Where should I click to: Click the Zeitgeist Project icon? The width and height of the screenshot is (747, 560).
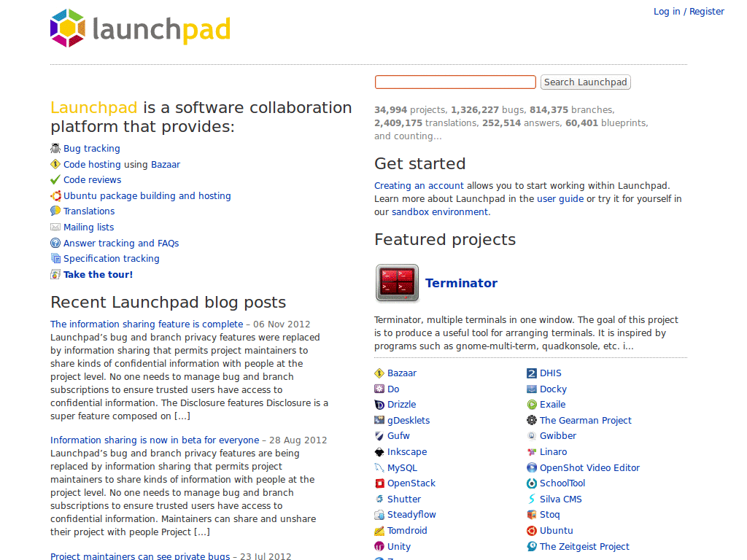pos(532,547)
